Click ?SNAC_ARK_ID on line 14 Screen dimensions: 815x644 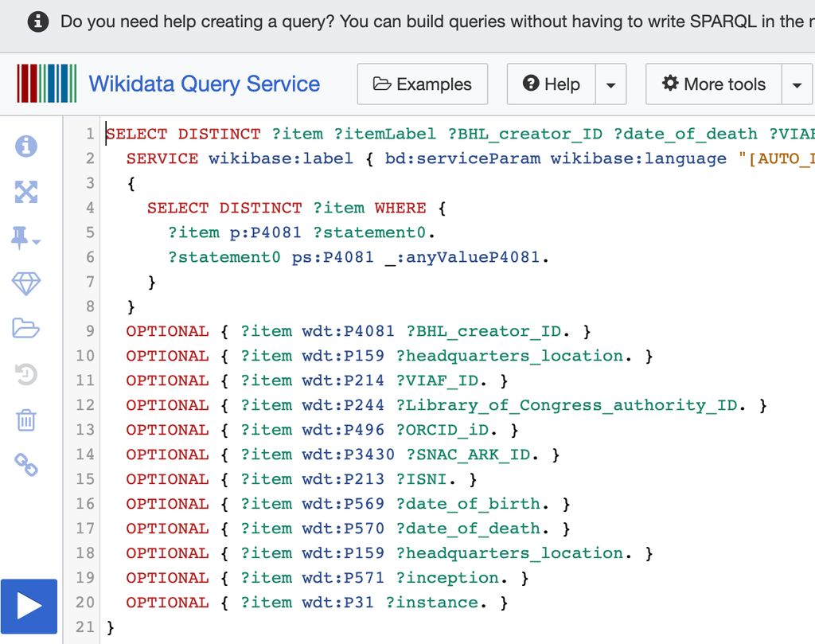coord(468,455)
